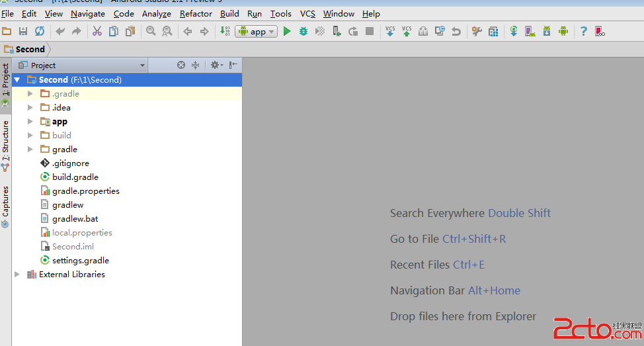
Task: Open Project Structure from toolbar
Action: (x=493, y=31)
